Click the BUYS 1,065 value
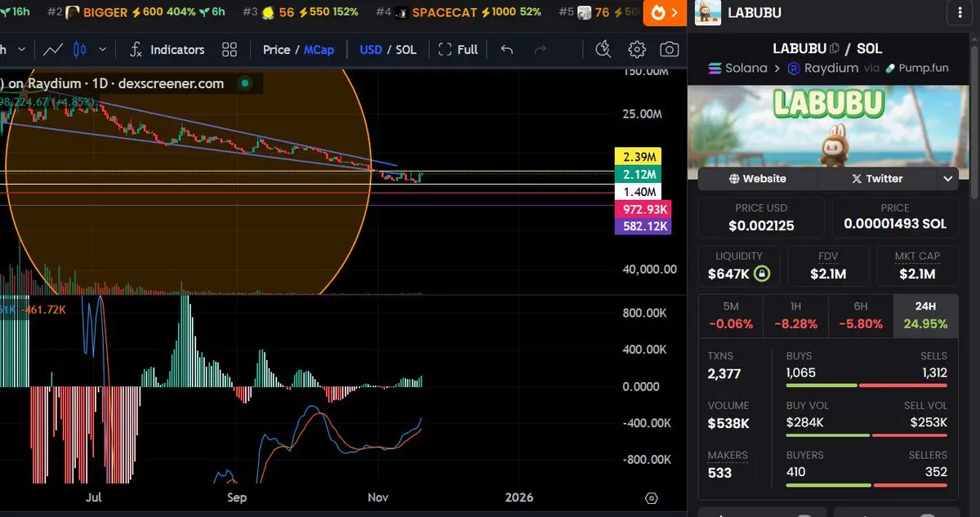 pyautogui.click(x=801, y=373)
